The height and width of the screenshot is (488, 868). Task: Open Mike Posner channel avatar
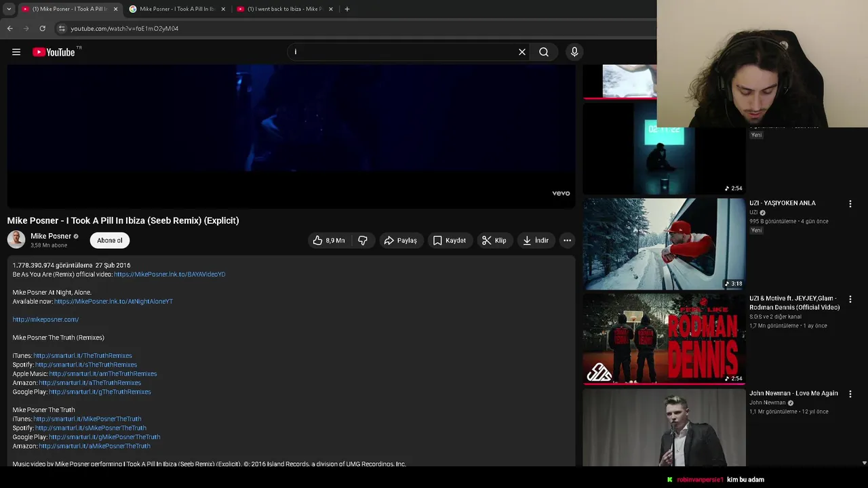(16, 240)
